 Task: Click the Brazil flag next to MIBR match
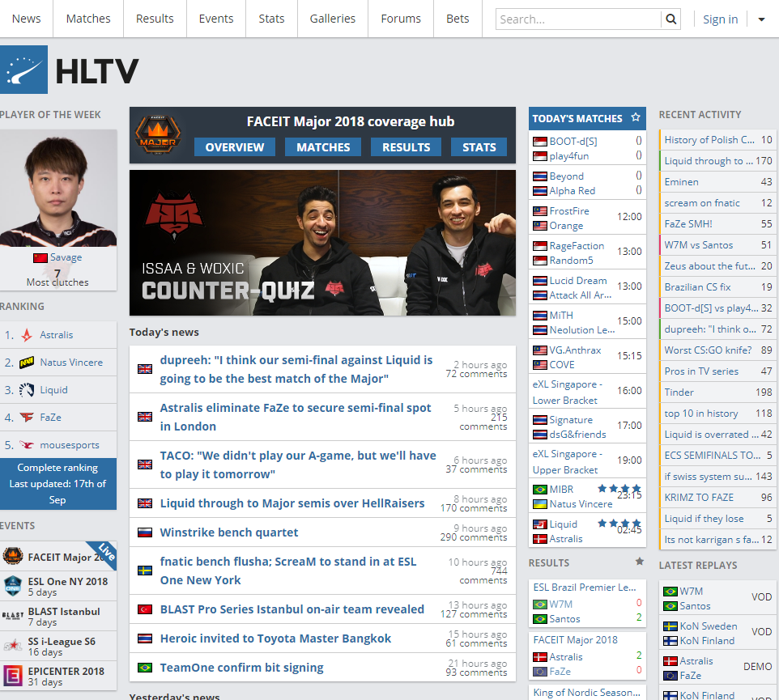tap(540, 490)
